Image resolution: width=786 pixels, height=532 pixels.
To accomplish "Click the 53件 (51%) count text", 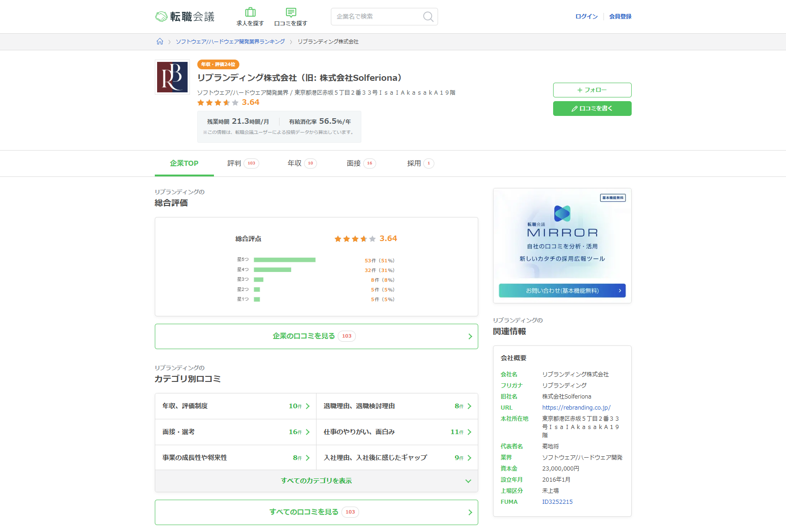I will tap(379, 260).
